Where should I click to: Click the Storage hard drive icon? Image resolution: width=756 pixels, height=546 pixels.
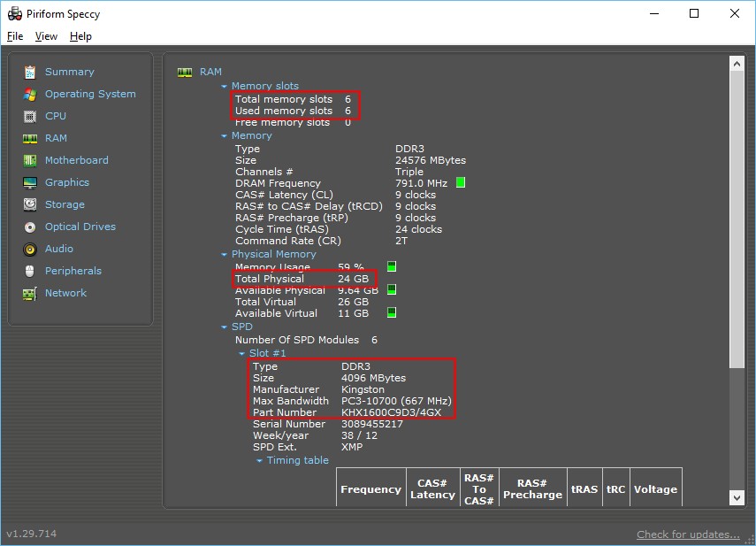30,204
